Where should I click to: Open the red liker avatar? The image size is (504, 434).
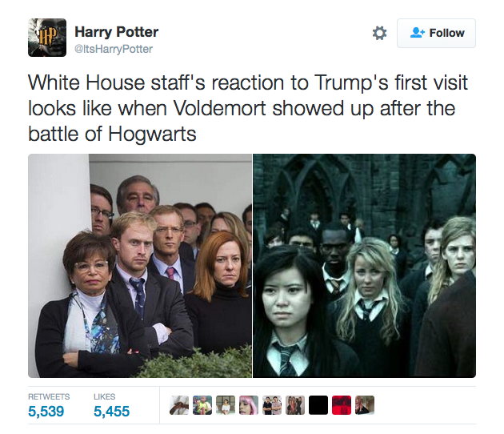(x=342, y=405)
